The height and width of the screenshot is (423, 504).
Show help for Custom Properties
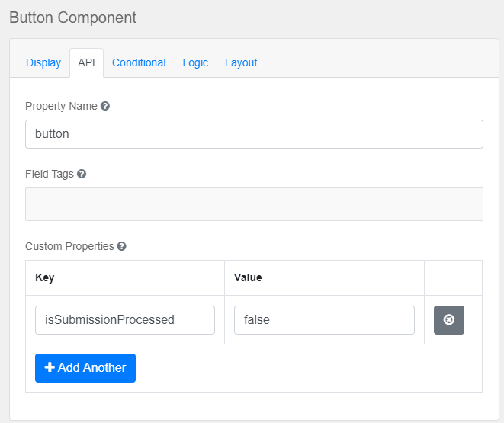coord(122,247)
